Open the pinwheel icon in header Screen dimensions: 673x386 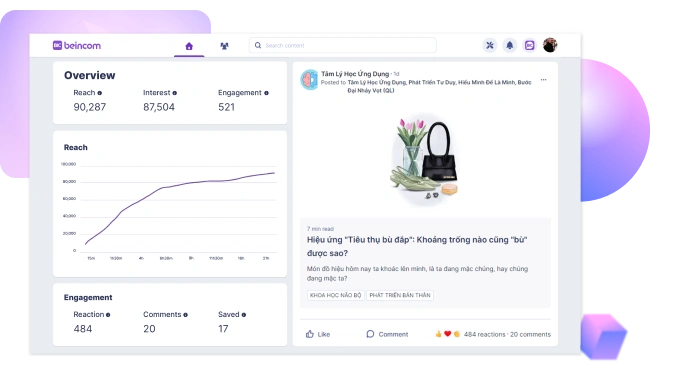pyautogui.click(x=489, y=45)
